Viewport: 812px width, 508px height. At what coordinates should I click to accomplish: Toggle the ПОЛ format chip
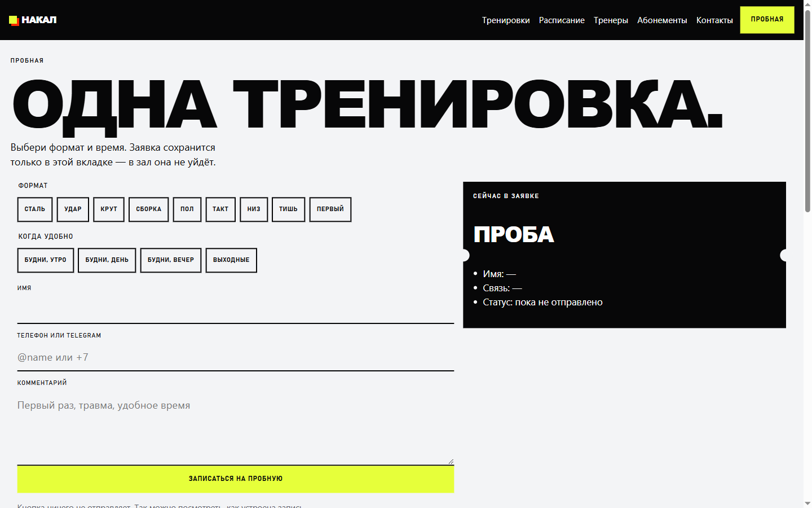[187, 209]
